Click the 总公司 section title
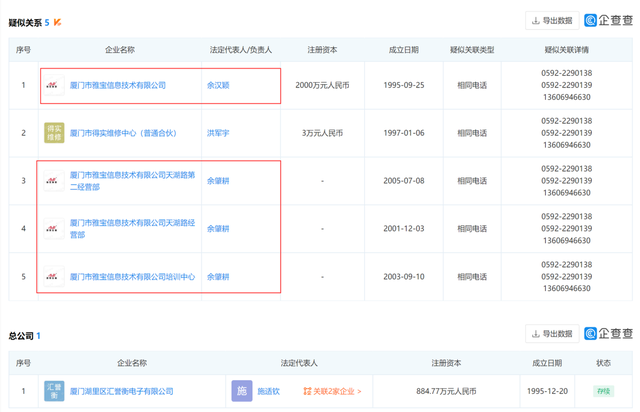Screen dimensions: 640x412 click(x=21, y=336)
